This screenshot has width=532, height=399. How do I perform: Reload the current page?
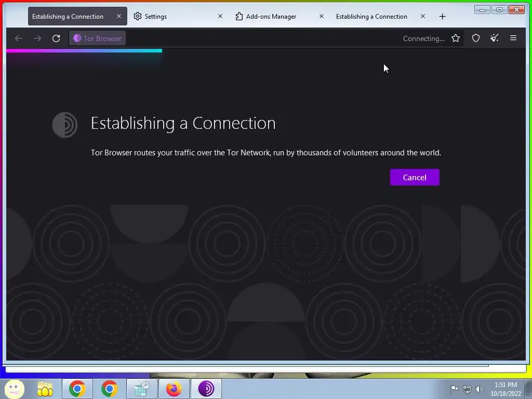[x=56, y=38]
